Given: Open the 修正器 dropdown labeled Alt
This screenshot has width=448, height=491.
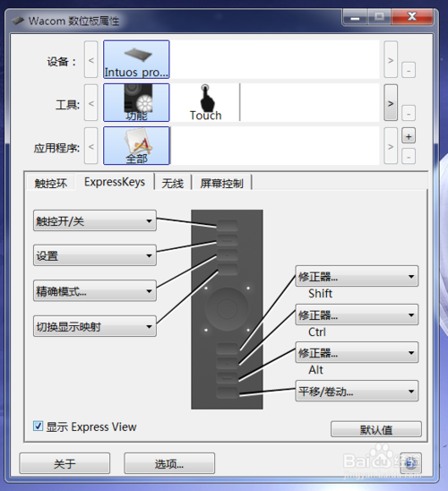Looking at the screenshot, I should tap(357, 353).
